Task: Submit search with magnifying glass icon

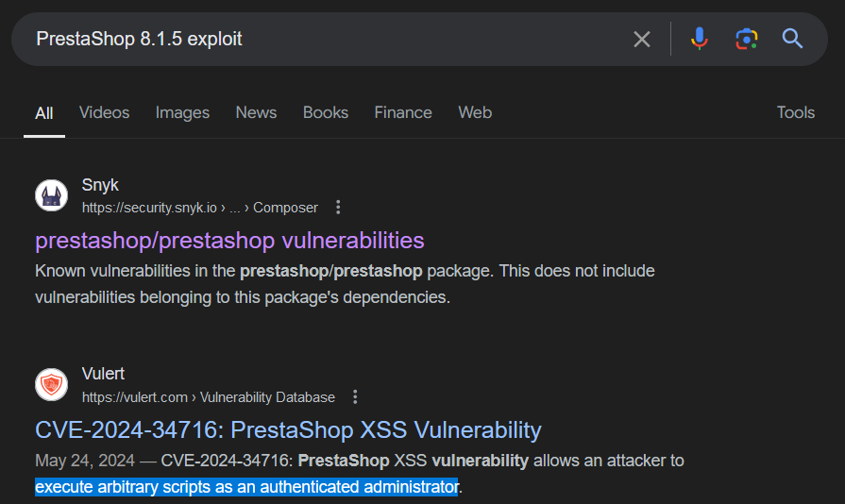Action: (792, 39)
